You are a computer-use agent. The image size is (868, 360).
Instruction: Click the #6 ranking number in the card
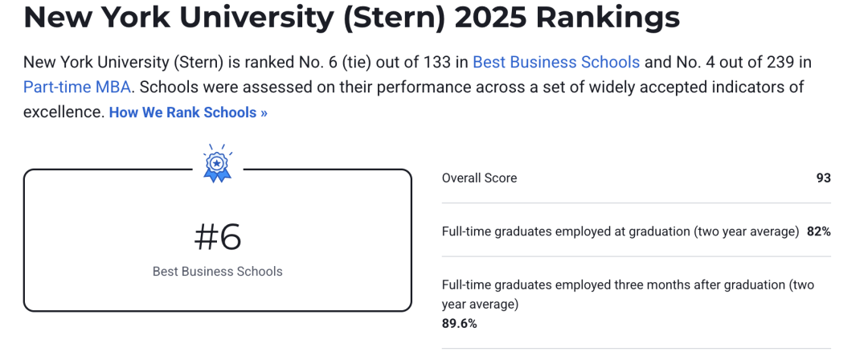tap(217, 237)
